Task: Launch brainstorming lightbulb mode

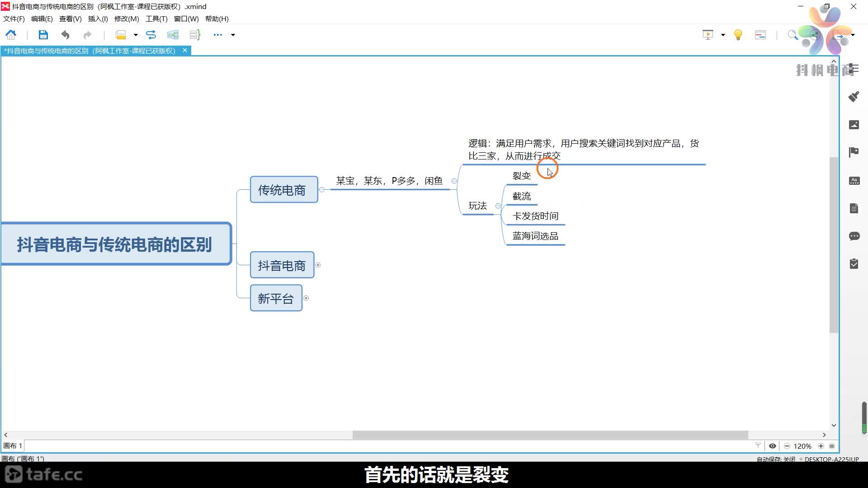Action: (738, 35)
